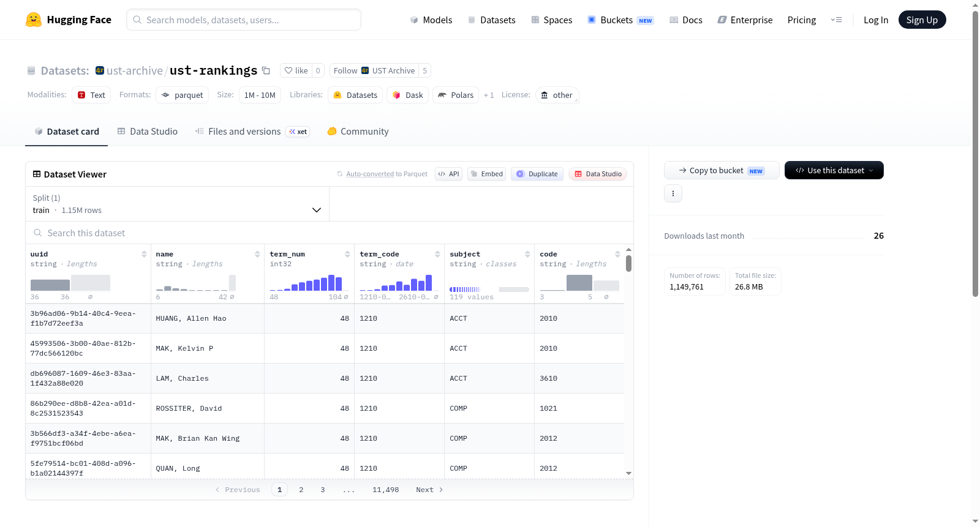Viewport: 980px width, 527px height.
Task: Open the ust-archive owner link
Action: coord(135,70)
